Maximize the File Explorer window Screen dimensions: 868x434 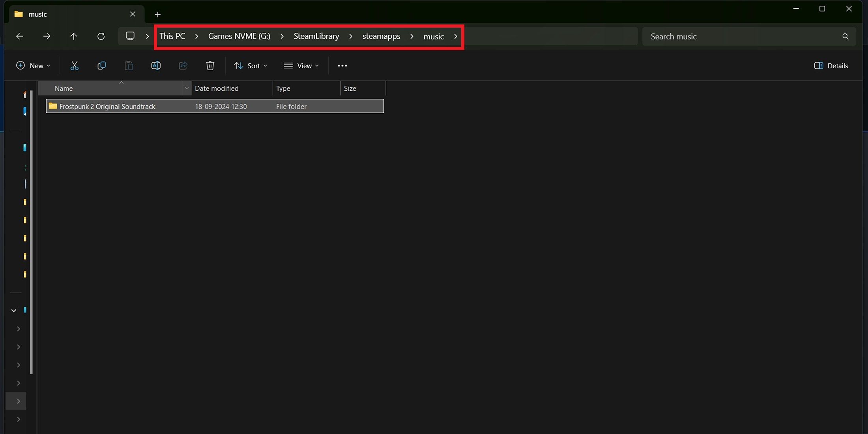[x=822, y=9]
